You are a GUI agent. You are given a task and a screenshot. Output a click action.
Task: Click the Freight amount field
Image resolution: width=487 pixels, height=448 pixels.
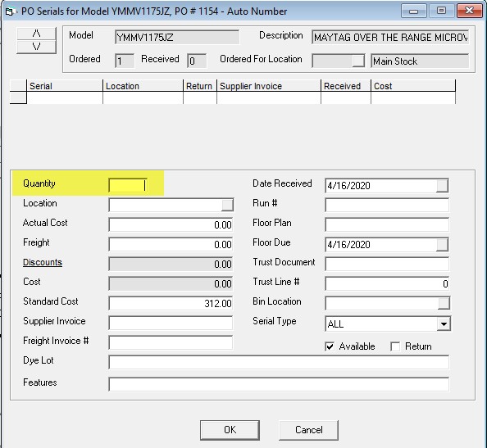[x=171, y=245]
